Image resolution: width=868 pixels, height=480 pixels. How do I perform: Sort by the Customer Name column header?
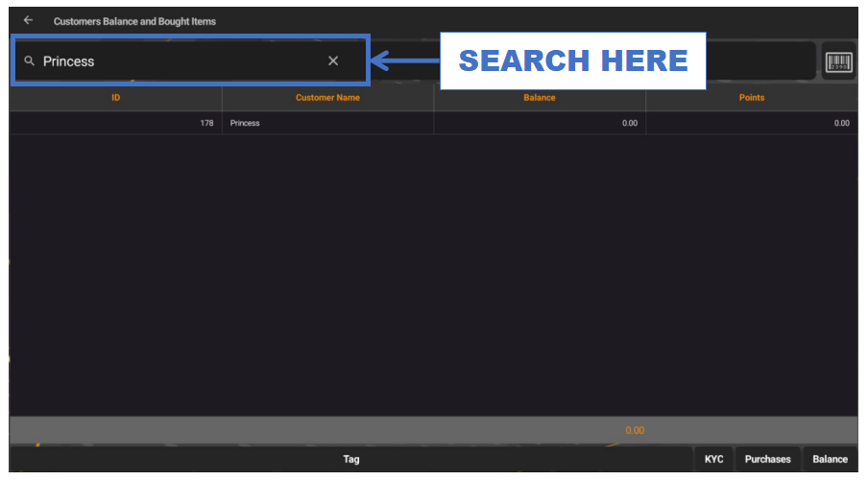point(327,98)
